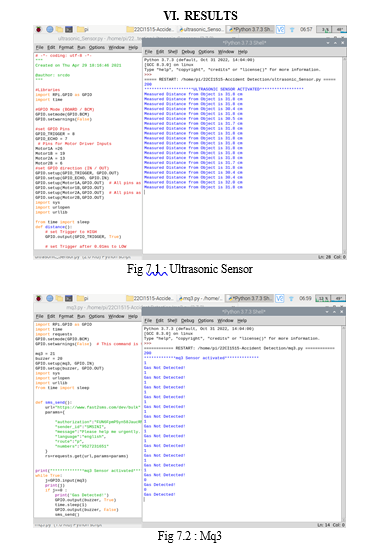The width and height of the screenshot is (378, 550).
Task: Open CPU usage monitor showing 12 %
Action: (323, 299)
